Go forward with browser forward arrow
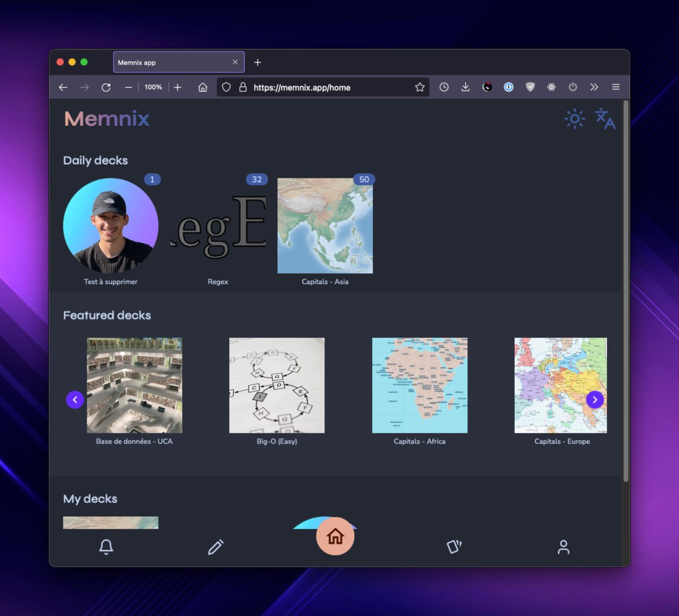The height and width of the screenshot is (616, 679). click(84, 87)
